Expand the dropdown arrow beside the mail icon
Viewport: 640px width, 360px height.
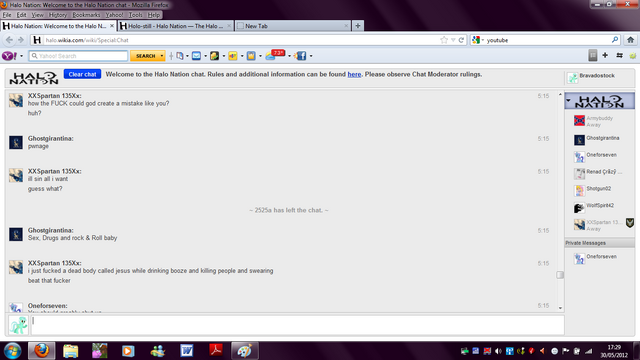click(205, 56)
